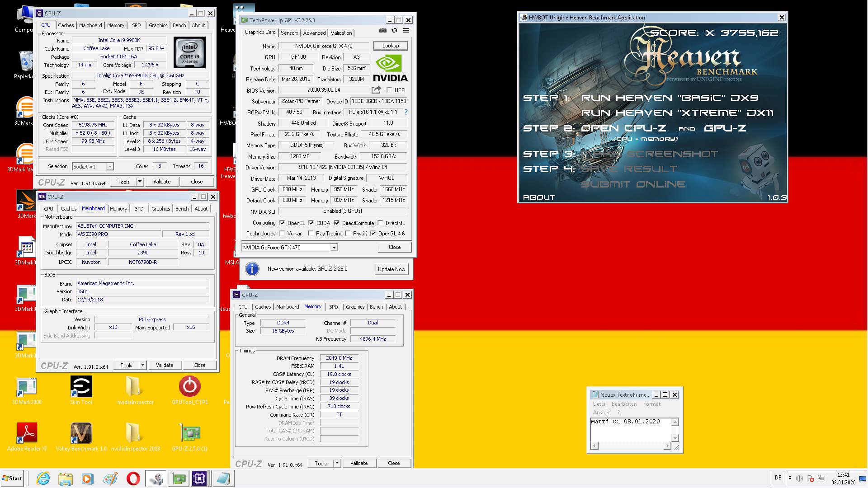Toggle the UEFI checkbox in GPU-Z
This screenshot has height=488, width=868.
click(x=389, y=90)
